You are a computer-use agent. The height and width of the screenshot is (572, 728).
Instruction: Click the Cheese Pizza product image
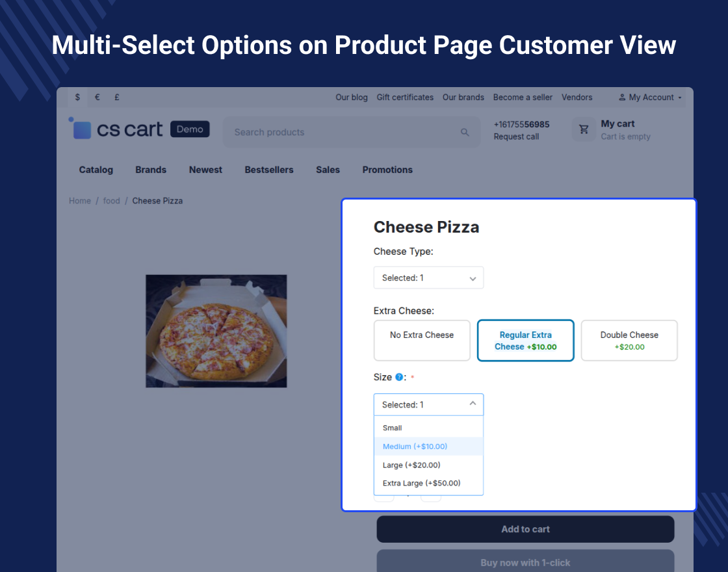216,331
